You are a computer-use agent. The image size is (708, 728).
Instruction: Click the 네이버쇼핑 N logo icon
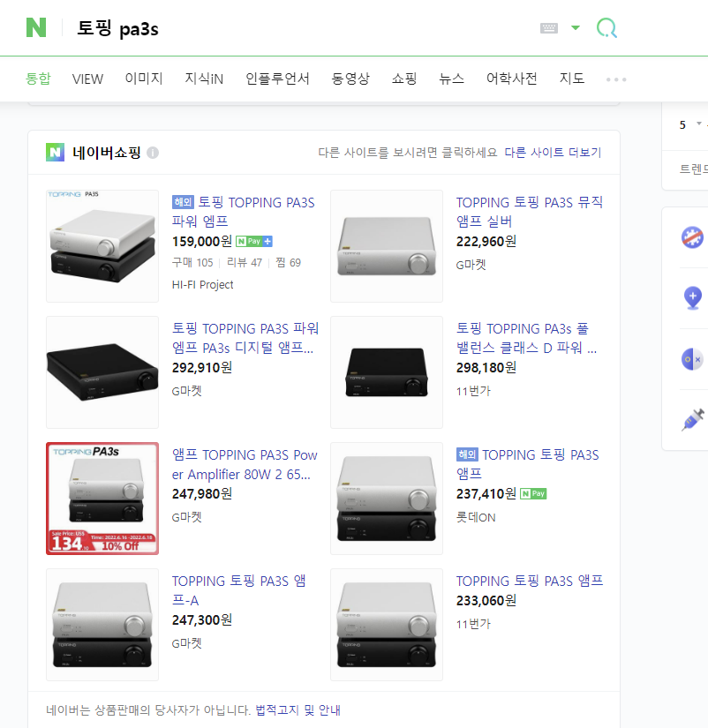point(56,153)
